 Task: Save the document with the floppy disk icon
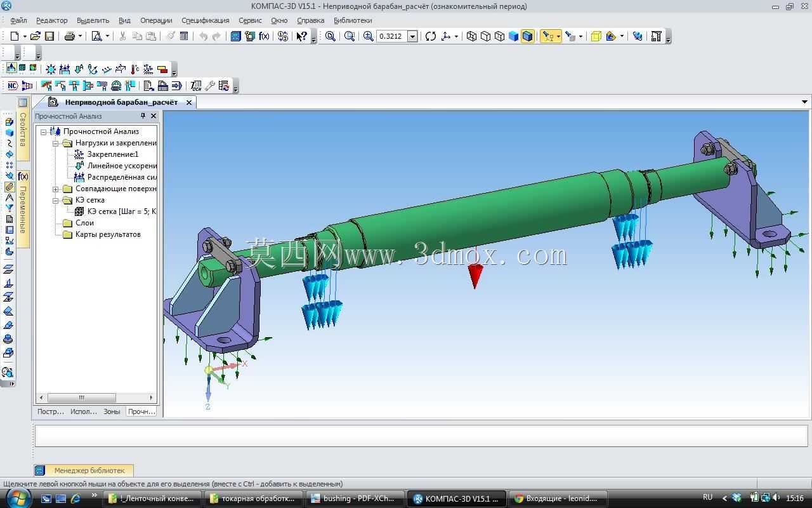point(49,36)
